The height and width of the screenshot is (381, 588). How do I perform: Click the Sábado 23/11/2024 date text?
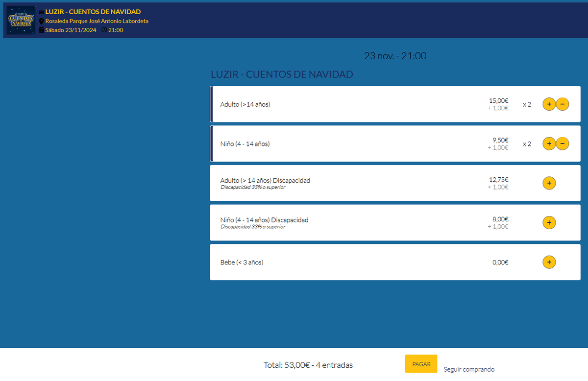(71, 30)
